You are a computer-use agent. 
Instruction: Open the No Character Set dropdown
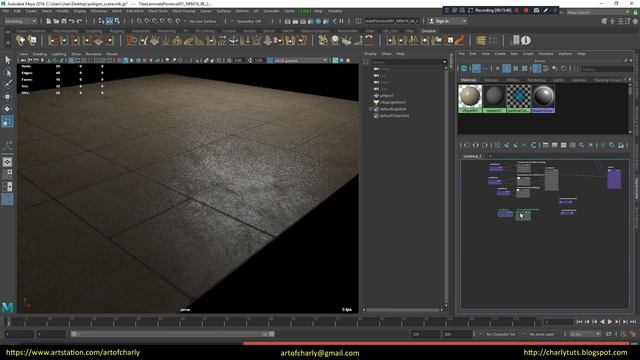point(501,334)
